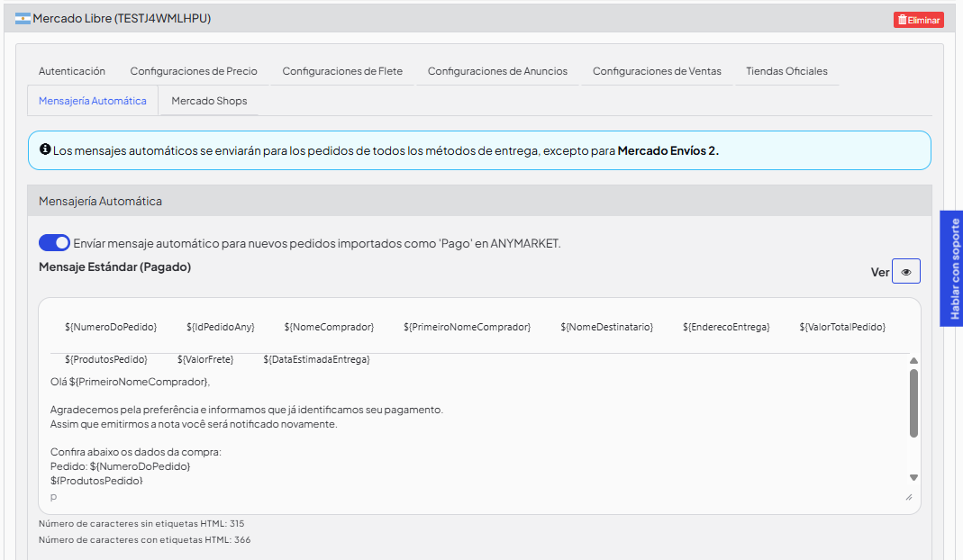Switch to Configuraciones de Flete tab
The image size is (963, 560).
pyautogui.click(x=342, y=71)
